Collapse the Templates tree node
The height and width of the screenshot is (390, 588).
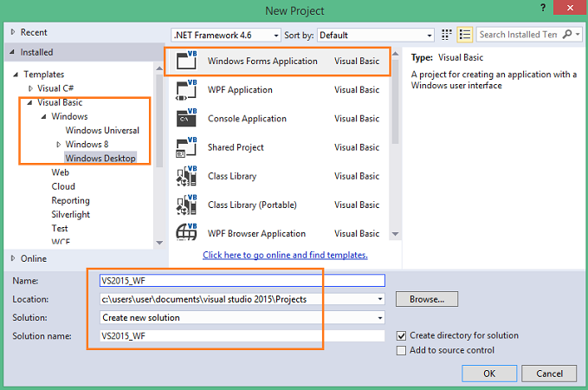pyautogui.click(x=16, y=75)
